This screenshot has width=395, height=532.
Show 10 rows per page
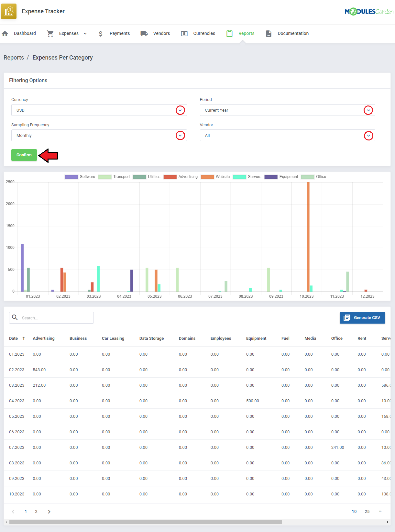click(354, 512)
